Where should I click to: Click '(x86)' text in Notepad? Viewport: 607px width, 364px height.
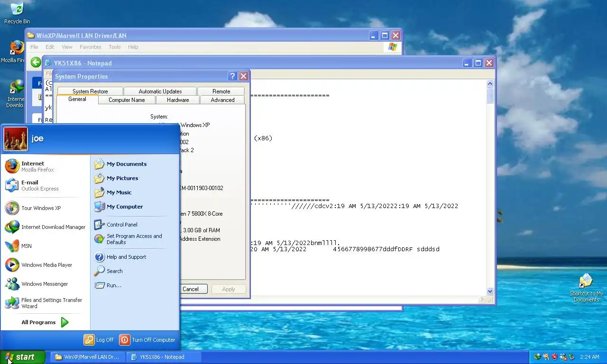(x=263, y=138)
